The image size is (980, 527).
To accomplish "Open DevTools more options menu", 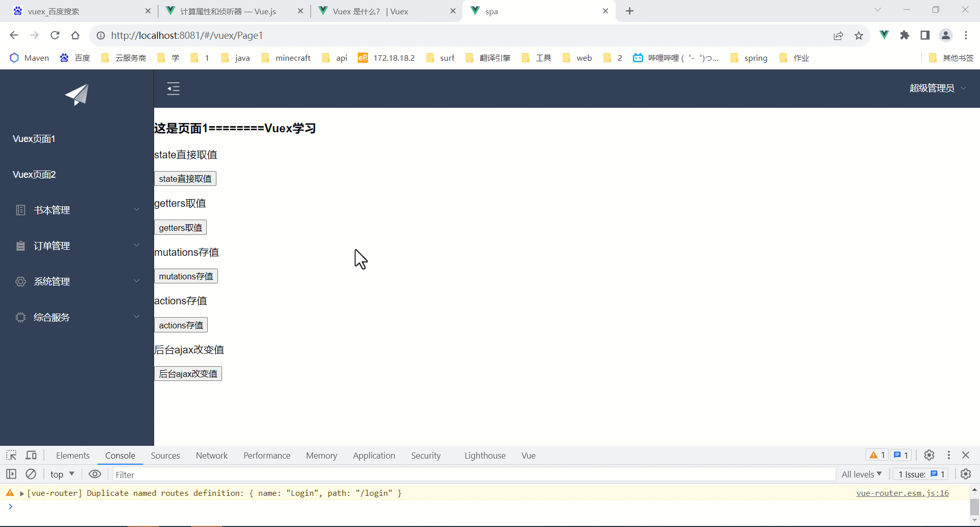I will coord(949,454).
